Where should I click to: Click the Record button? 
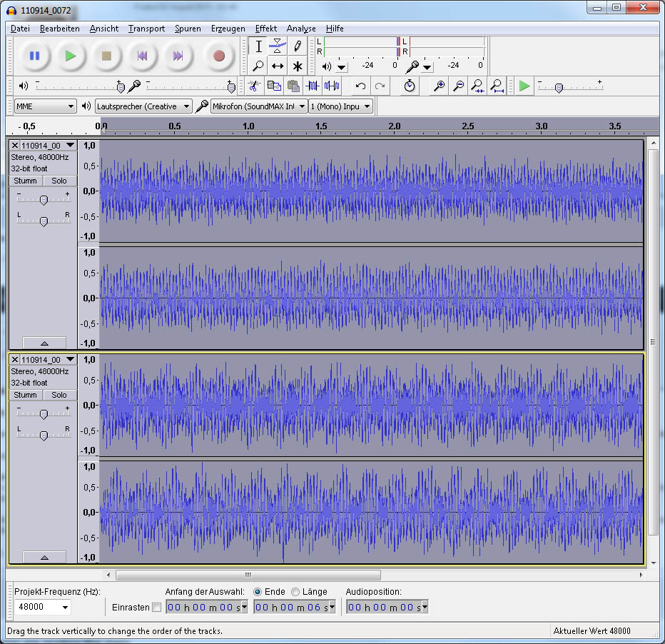[218, 56]
